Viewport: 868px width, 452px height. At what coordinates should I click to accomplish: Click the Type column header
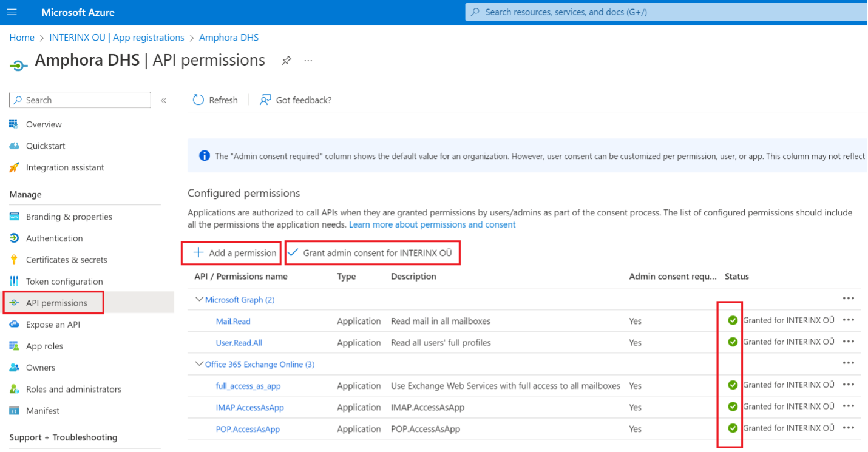click(x=347, y=277)
